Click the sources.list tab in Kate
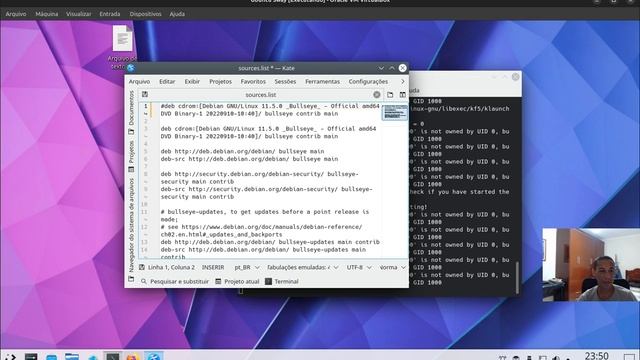This screenshot has height=360, width=640. click(261, 95)
